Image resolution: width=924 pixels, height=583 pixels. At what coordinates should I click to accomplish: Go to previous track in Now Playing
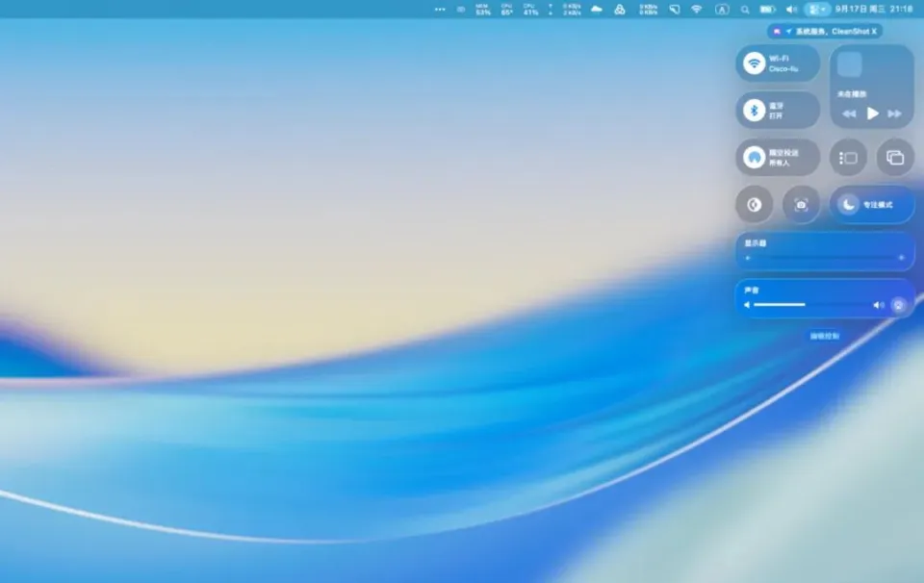849,114
